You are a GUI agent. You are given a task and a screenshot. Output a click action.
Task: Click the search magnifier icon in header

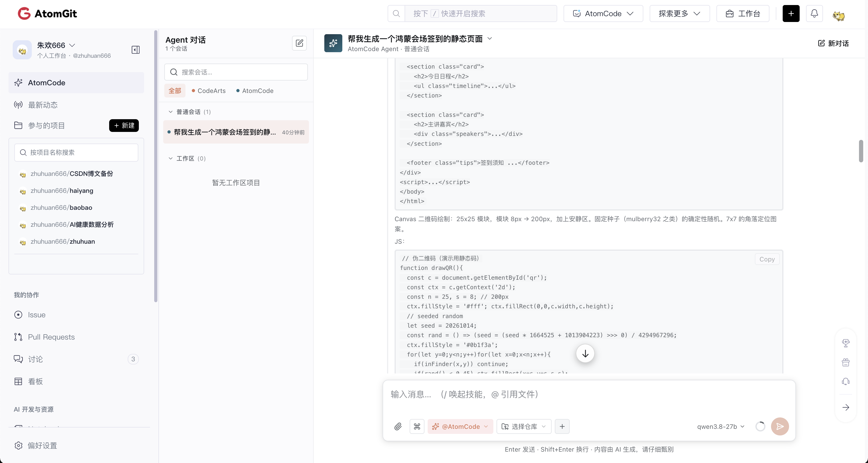tap(396, 14)
